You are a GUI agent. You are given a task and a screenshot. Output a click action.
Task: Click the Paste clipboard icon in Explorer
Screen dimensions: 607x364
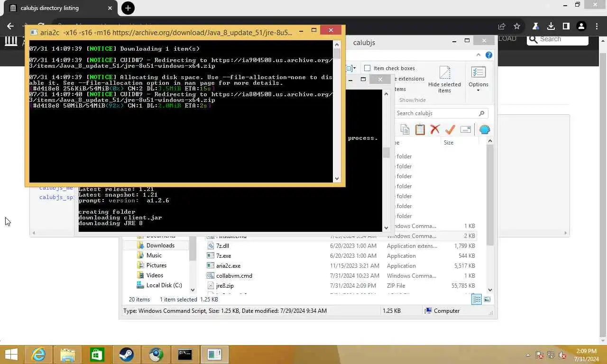coord(420,129)
